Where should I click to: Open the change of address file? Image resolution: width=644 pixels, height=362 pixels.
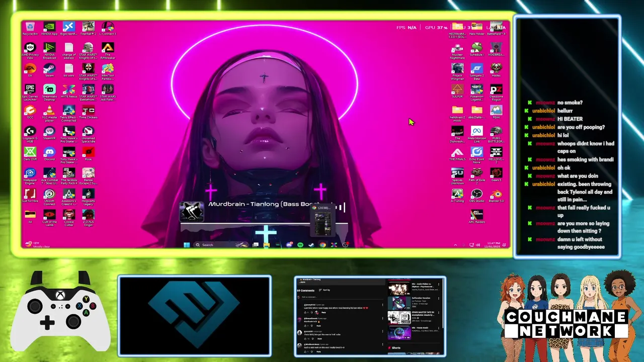(x=69, y=50)
